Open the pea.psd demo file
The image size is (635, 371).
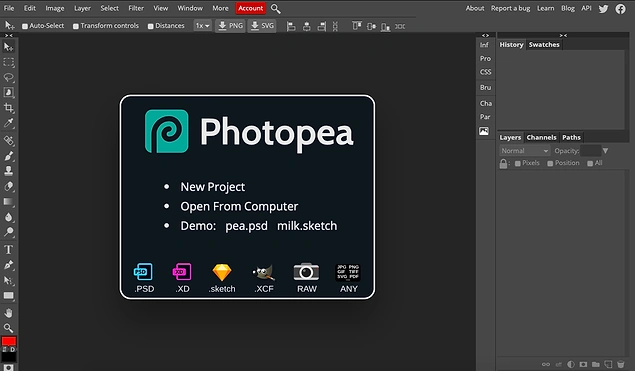coord(246,226)
